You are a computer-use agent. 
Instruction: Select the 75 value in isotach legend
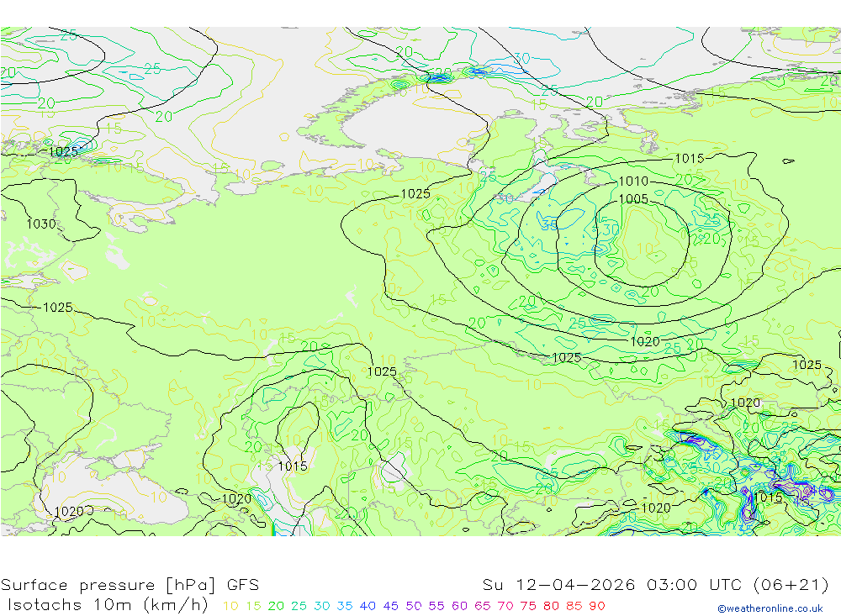(528, 606)
